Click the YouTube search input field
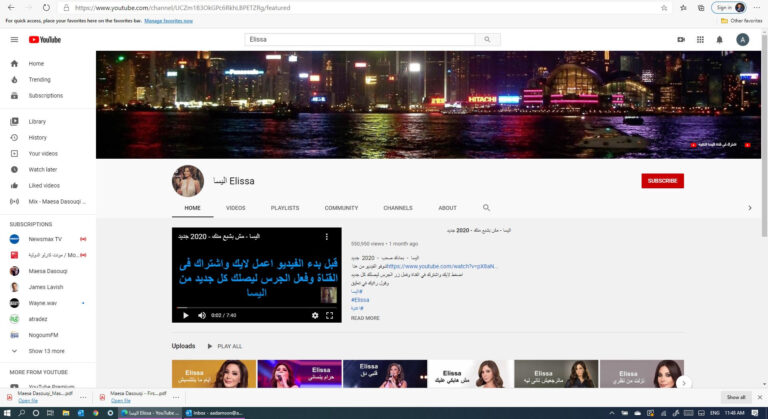This screenshot has width=768, height=419. (360, 40)
